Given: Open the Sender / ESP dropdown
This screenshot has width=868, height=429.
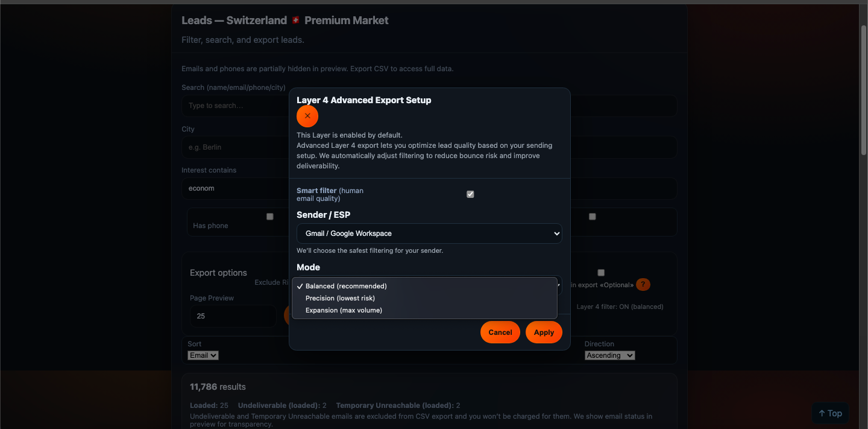Looking at the screenshot, I should click(x=429, y=234).
